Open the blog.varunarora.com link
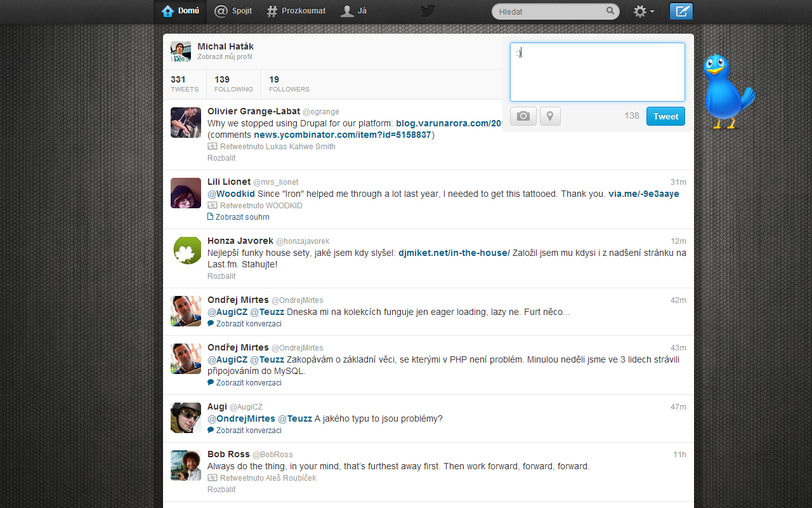 point(449,123)
